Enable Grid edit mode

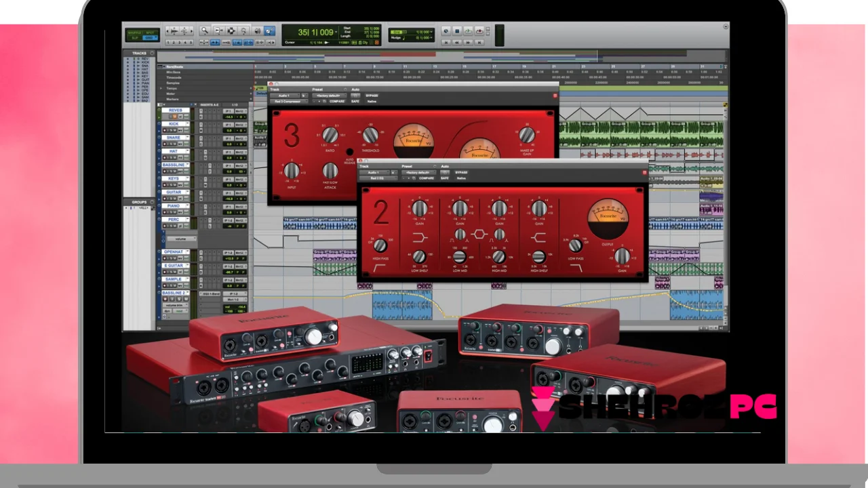(150, 37)
